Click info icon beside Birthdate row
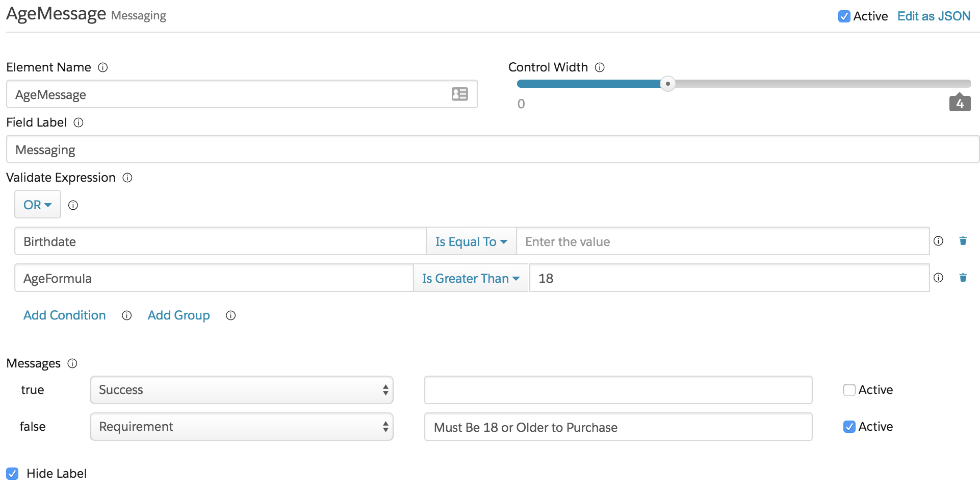This screenshot has width=980, height=492. [x=938, y=241]
